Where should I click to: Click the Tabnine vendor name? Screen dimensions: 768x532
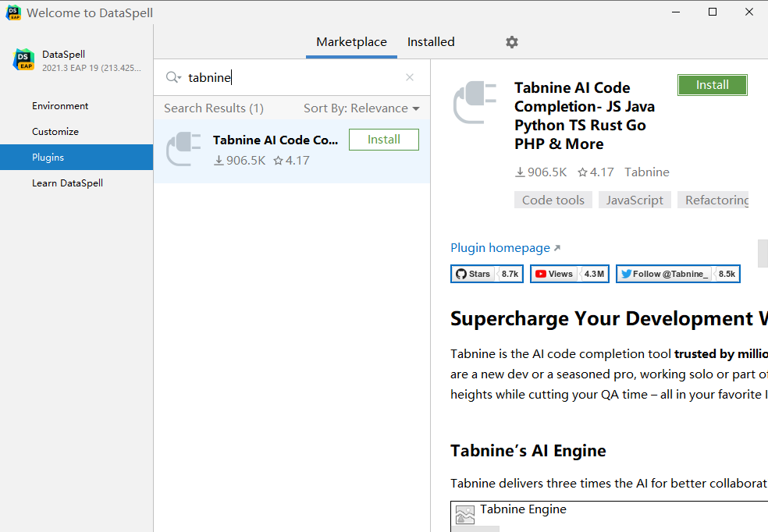646,172
